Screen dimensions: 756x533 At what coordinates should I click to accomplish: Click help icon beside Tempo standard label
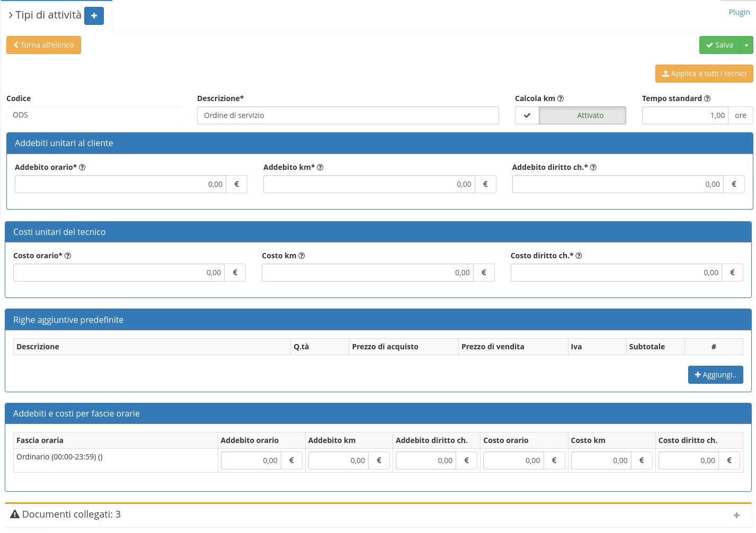click(707, 98)
